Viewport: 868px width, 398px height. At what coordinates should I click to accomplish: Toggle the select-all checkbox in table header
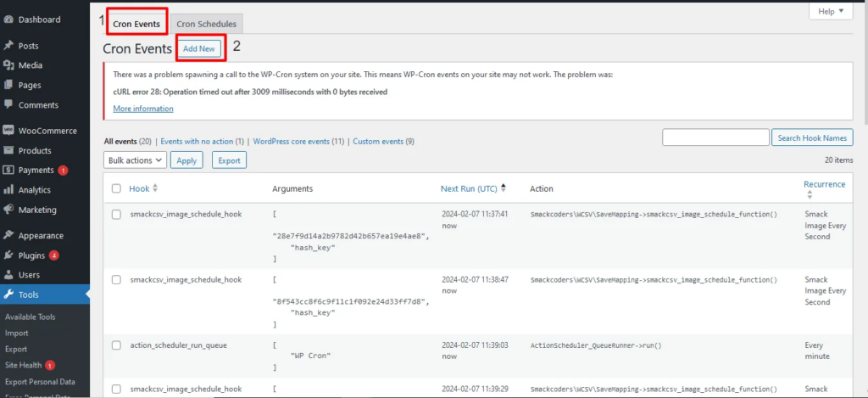[116, 188]
